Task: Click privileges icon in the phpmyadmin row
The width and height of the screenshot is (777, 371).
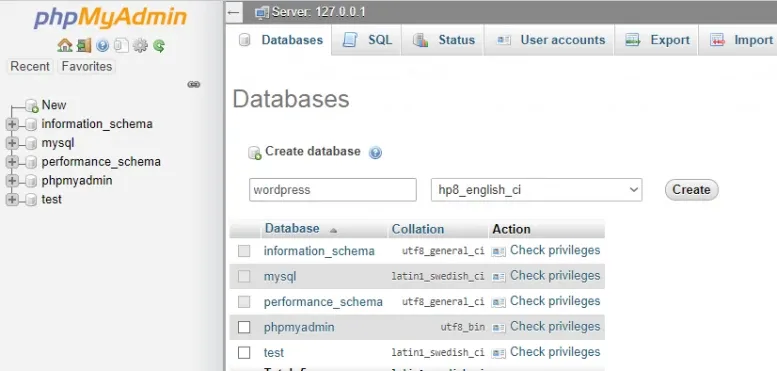Action: [498, 327]
